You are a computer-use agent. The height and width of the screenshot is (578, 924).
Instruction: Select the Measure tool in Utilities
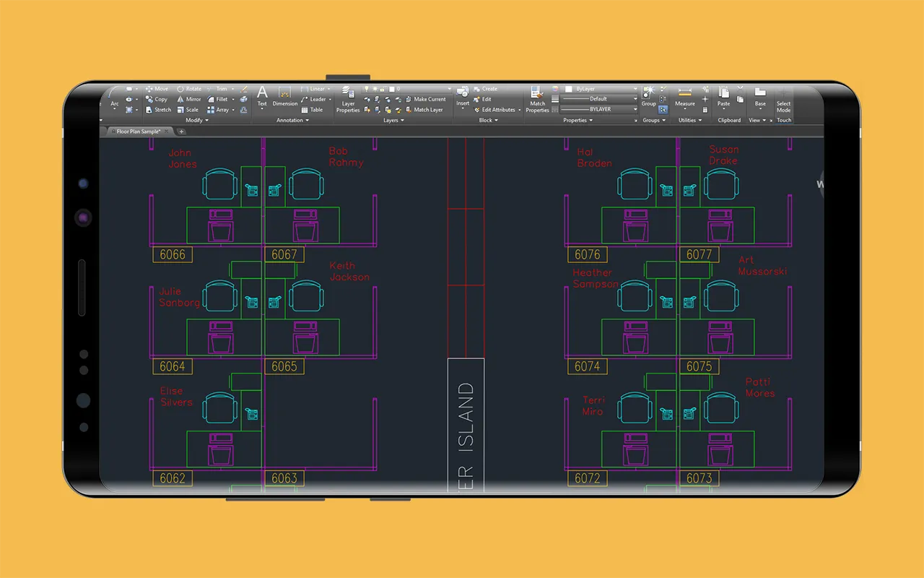tap(686, 98)
